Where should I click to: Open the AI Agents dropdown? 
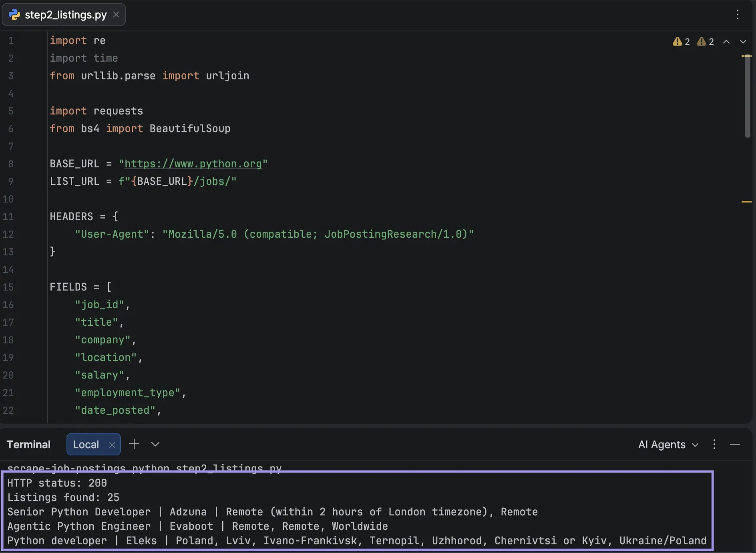[x=668, y=445]
